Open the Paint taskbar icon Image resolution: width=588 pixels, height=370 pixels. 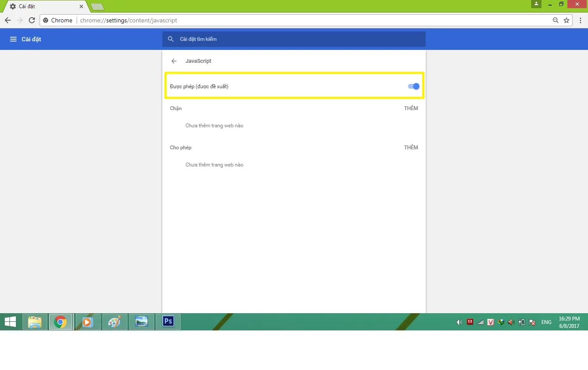[115, 322]
